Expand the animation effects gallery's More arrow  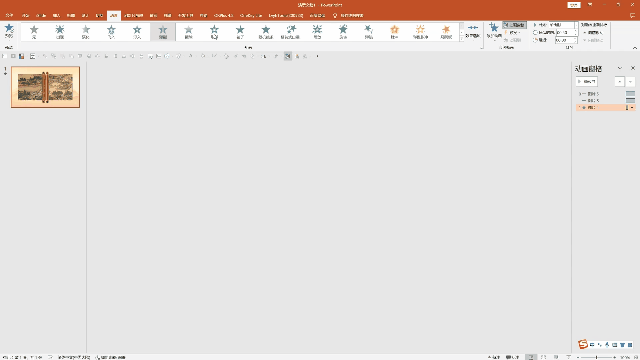tap(462, 39)
